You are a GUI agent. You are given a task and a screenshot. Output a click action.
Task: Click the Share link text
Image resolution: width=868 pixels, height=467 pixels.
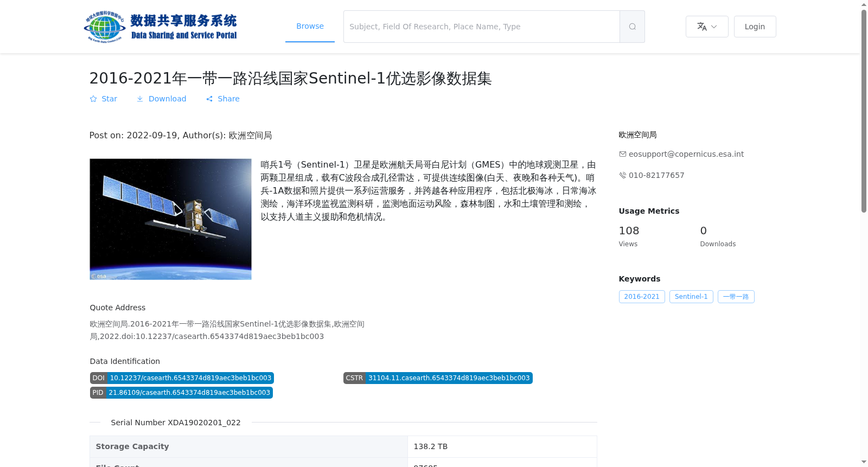[x=228, y=99]
